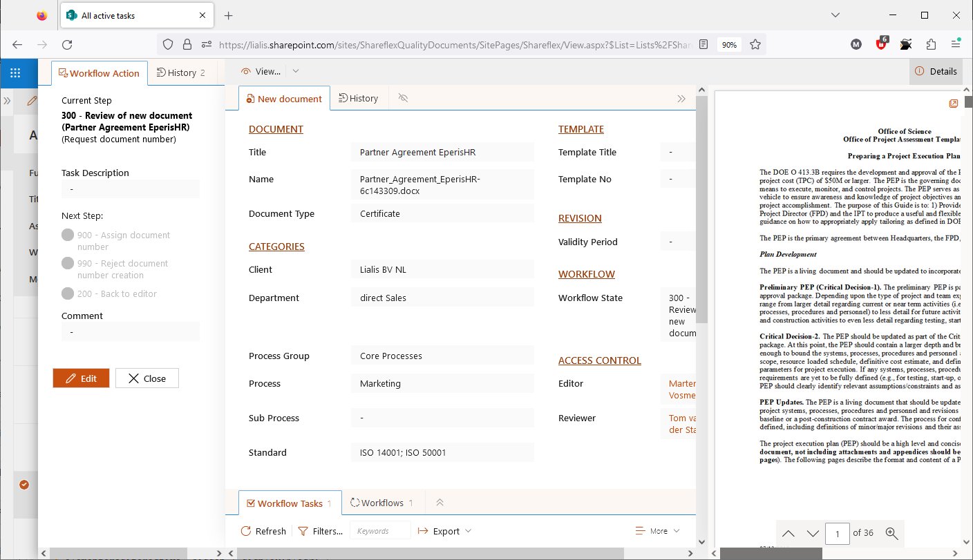Viewport: 973px width, 560px height.
Task: Click the Comment field
Action: pyautogui.click(x=131, y=332)
